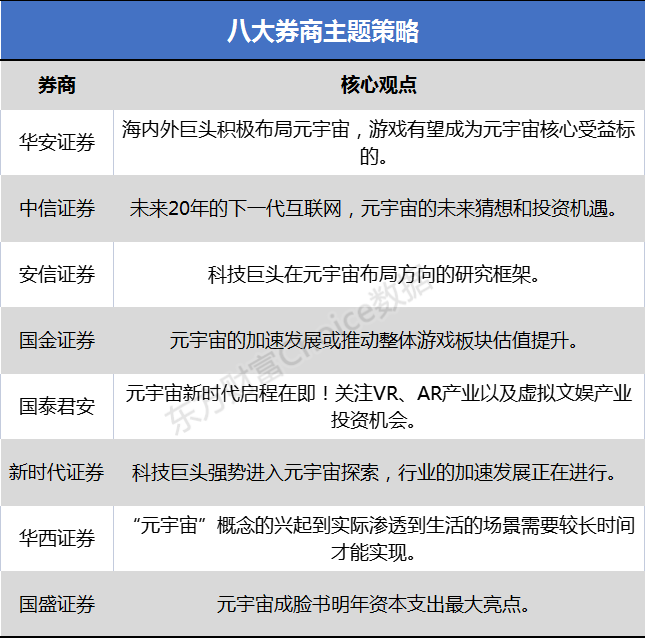Click the 国泰君安 cell

(57, 406)
